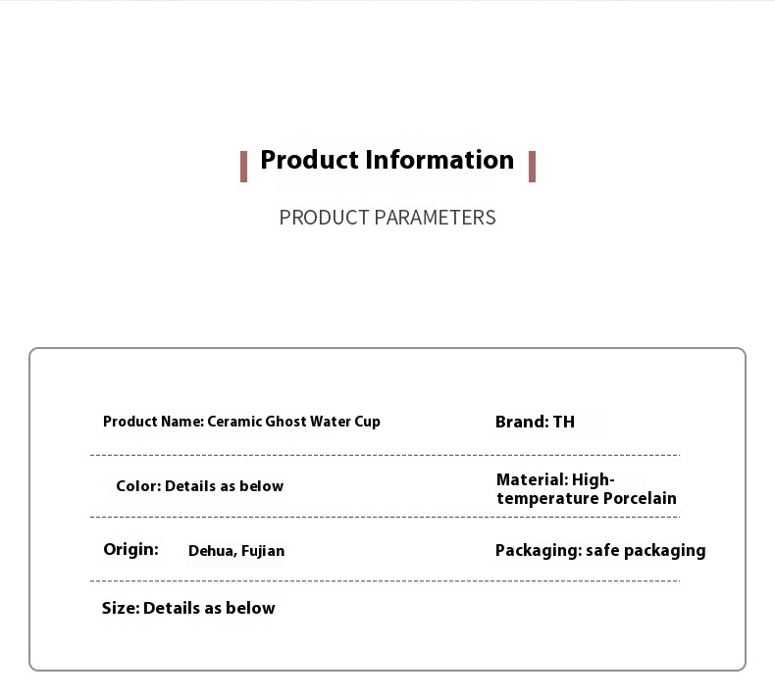Select the "Ceramic Ghost Water Cup" text

(293, 422)
